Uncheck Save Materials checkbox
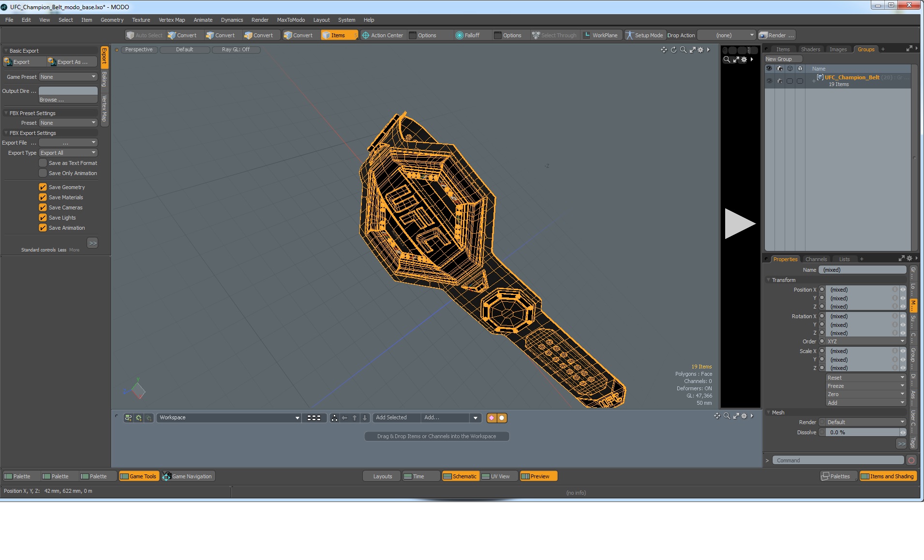Viewport: 924px width, 560px height. (x=43, y=197)
